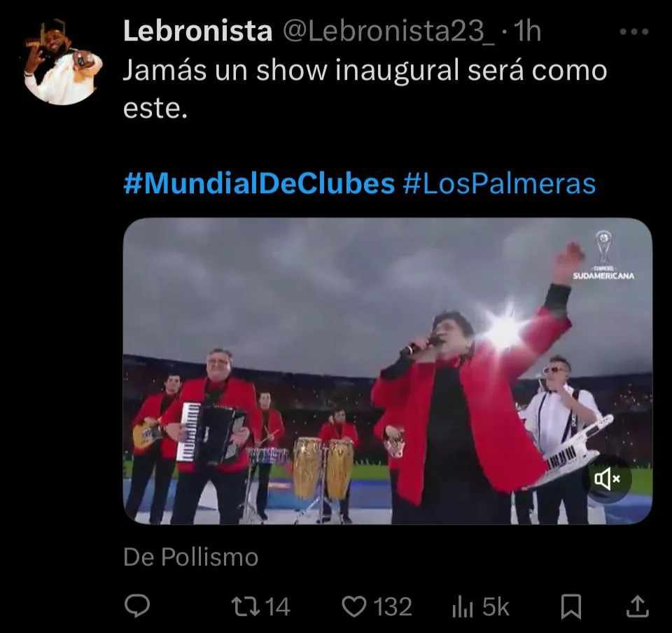Click the 132 likes count
This screenshot has width=672, height=633.
[x=393, y=607]
